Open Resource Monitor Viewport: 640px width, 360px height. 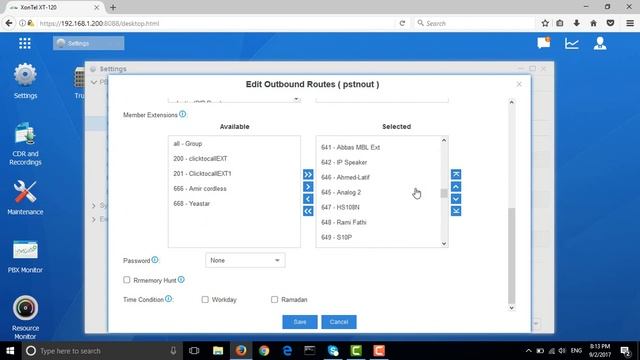25,317
